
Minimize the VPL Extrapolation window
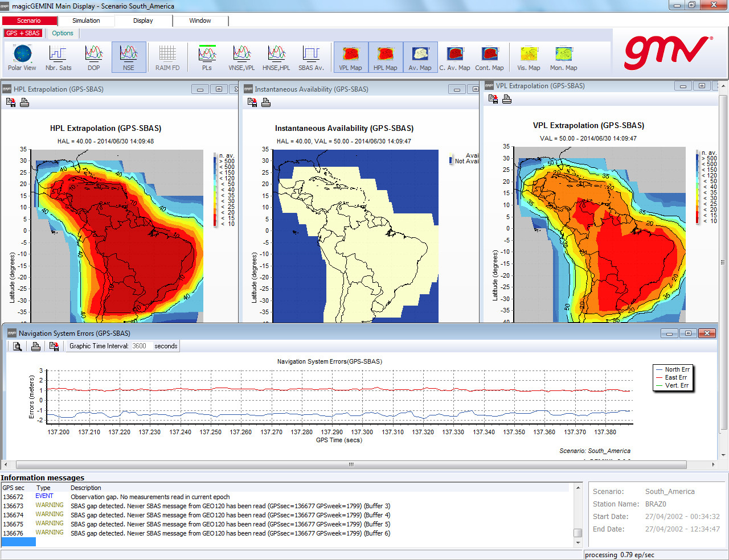683,86
